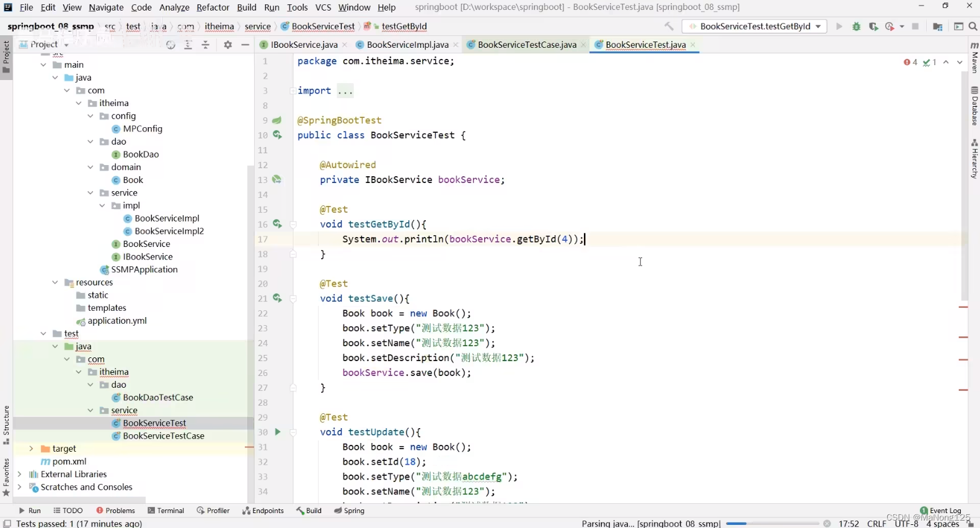Screen dimensions: 980x528
Task: Click the Stop button square icon
Action: (x=916, y=26)
